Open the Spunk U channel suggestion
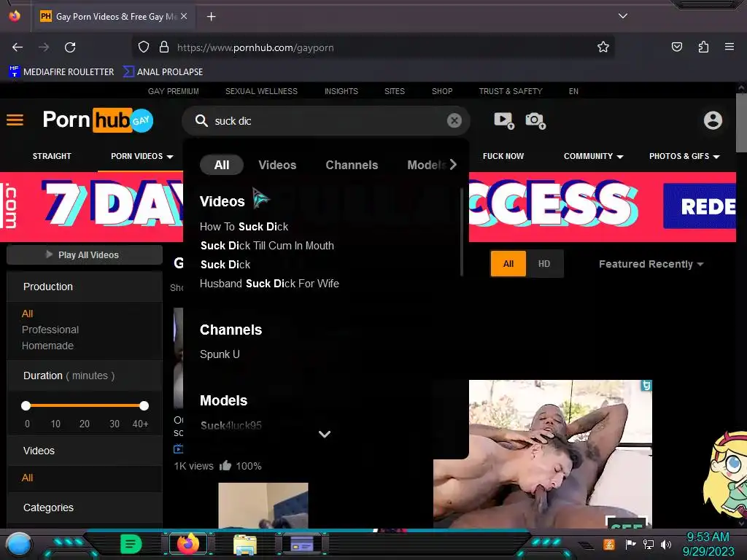 220,354
